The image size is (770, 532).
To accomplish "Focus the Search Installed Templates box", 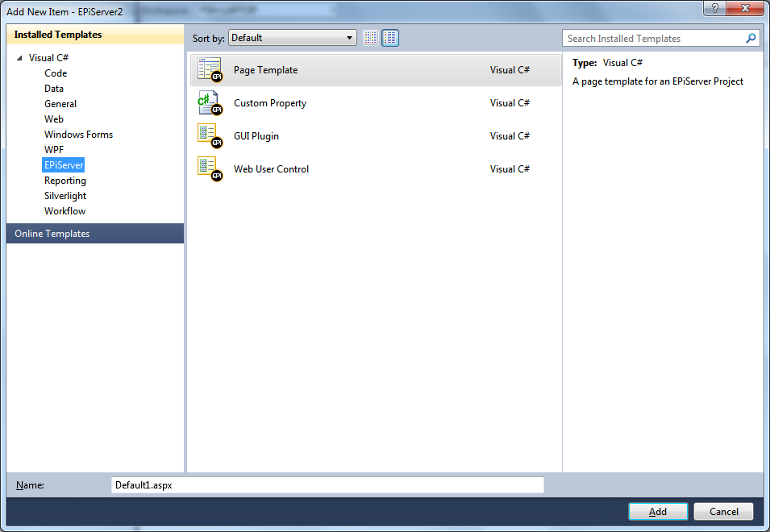I will pyautogui.click(x=651, y=39).
